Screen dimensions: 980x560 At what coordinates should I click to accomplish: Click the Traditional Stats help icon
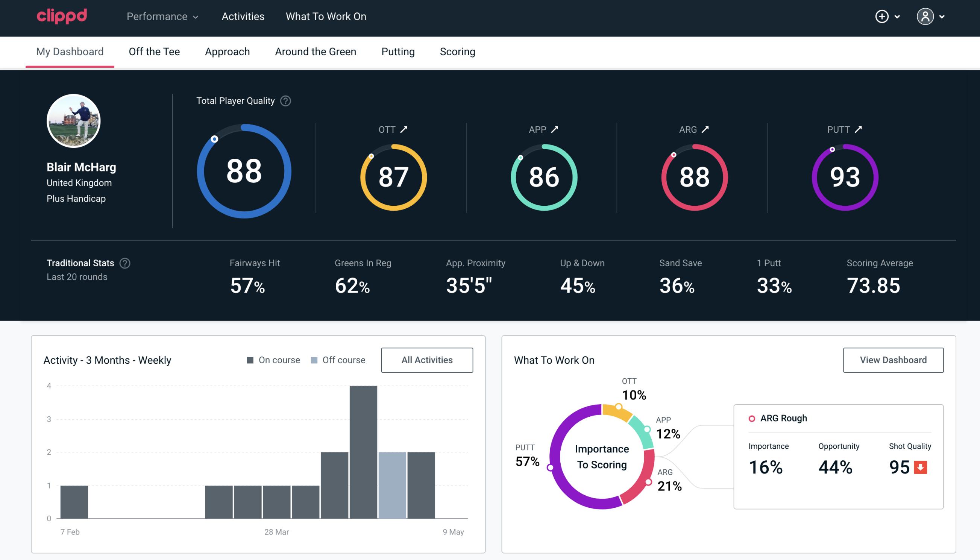point(125,263)
